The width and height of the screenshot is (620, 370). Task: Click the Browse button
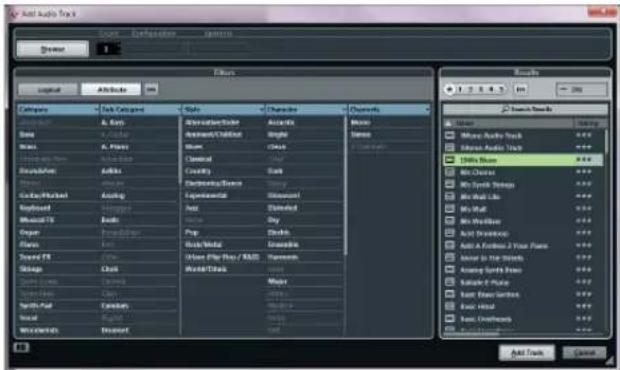(x=53, y=49)
